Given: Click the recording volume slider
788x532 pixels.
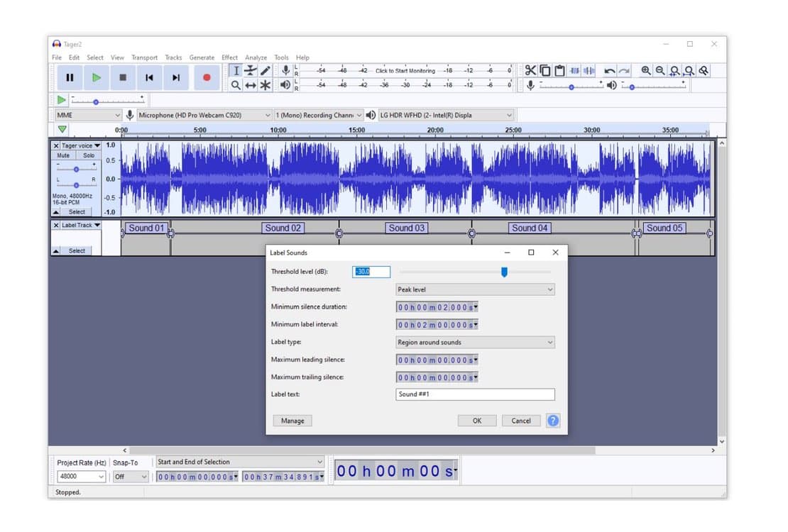Looking at the screenshot, I should 571,87.
